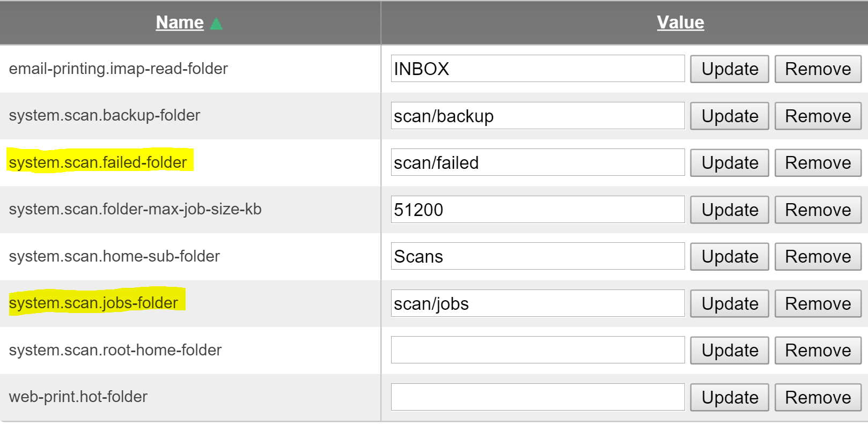Viewport: 868px width, 424px height.
Task: Click the 51200 value field
Action: (x=538, y=210)
